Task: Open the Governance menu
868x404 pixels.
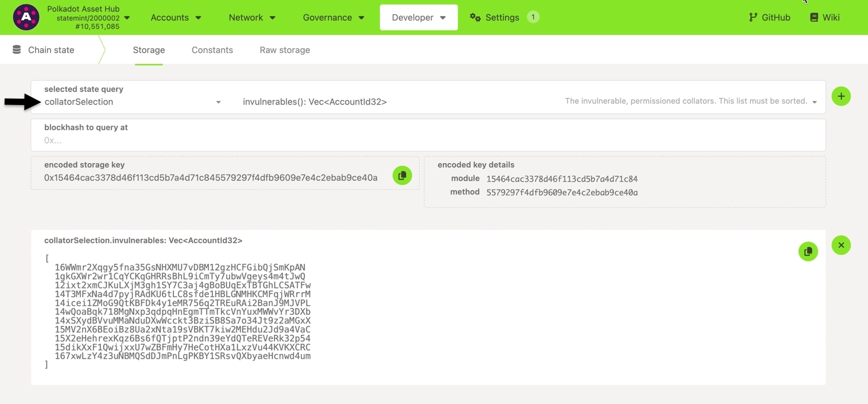Action: (333, 17)
